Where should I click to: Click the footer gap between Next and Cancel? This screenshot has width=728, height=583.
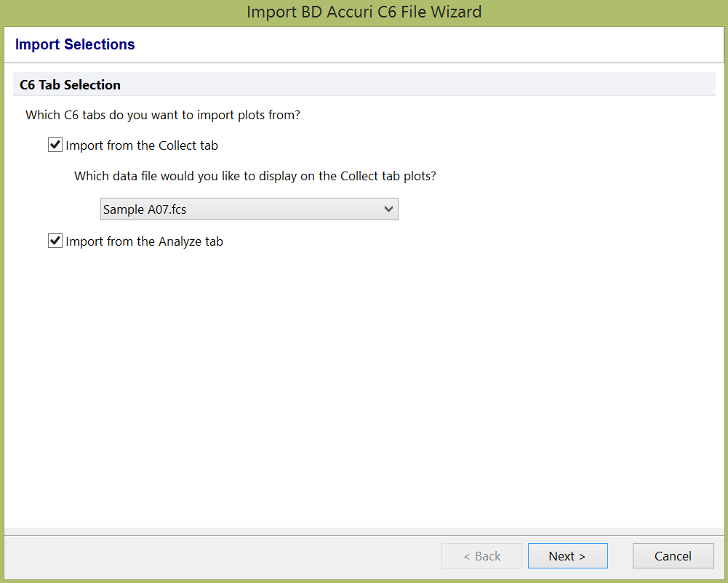620,556
